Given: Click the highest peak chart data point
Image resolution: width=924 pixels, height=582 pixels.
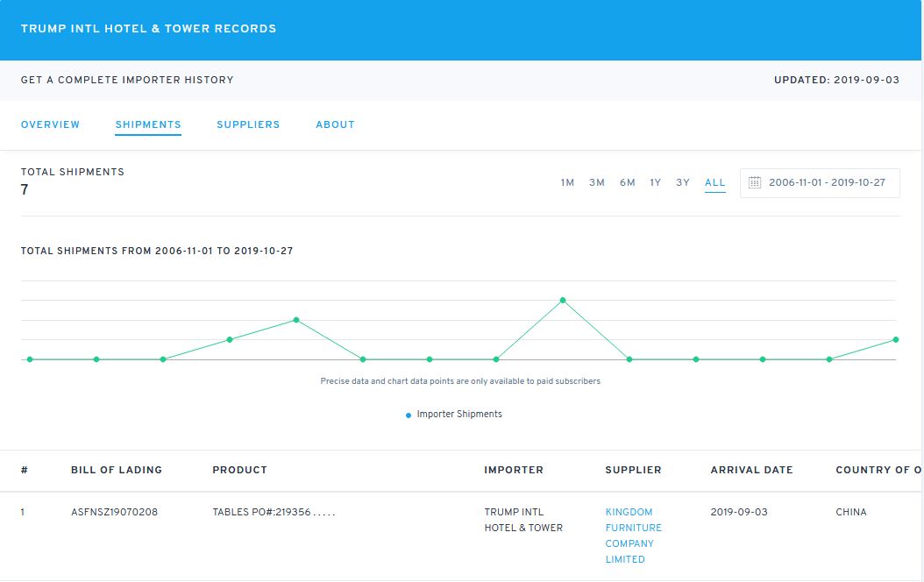Looking at the screenshot, I should [x=563, y=300].
